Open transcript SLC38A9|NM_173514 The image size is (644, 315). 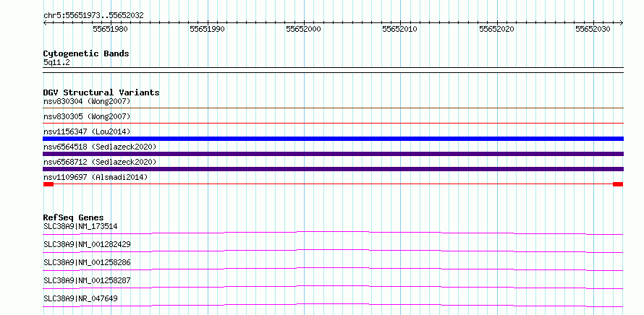point(81,226)
